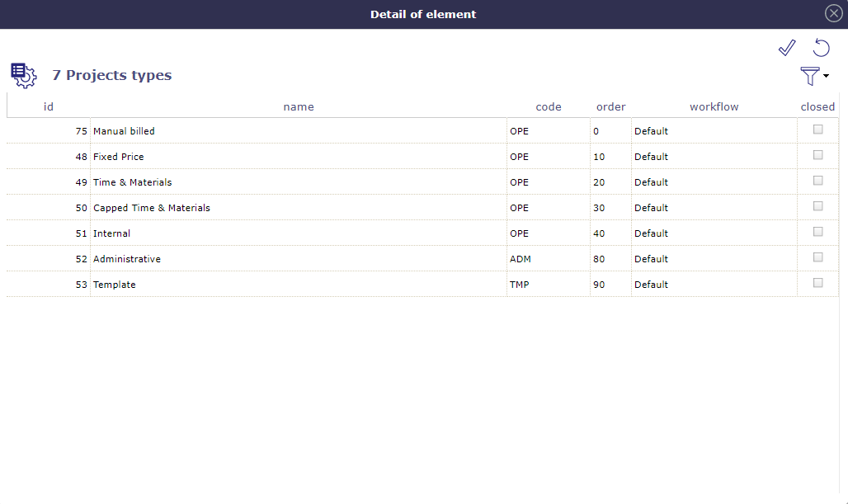Click the Projects types list gear icon

pos(23,75)
